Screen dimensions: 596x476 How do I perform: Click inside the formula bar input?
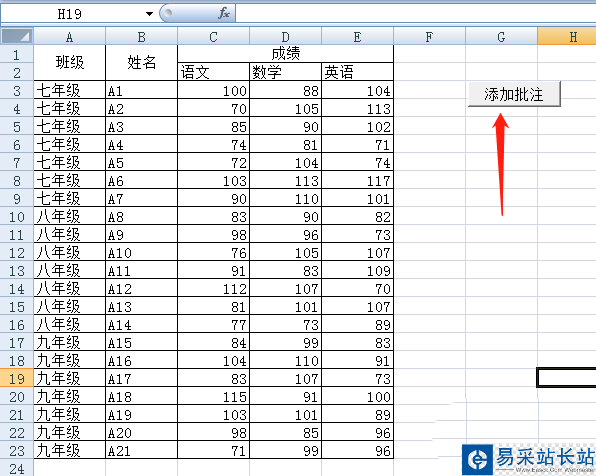pos(416,14)
